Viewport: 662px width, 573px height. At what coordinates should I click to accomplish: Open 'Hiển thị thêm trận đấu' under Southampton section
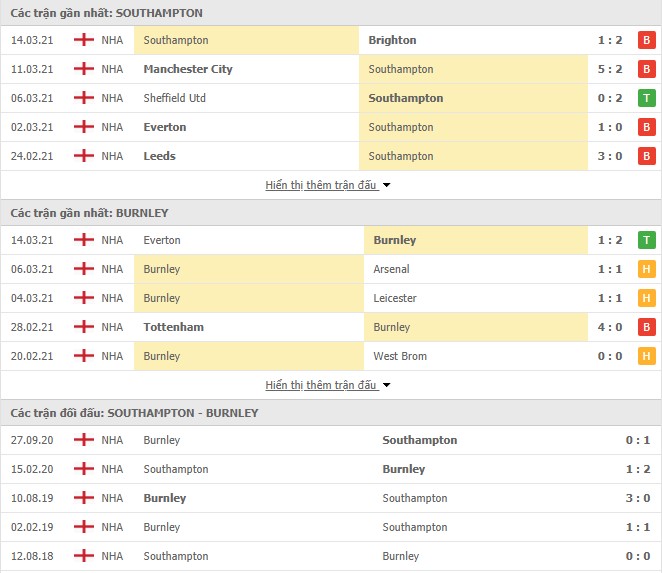click(x=320, y=185)
